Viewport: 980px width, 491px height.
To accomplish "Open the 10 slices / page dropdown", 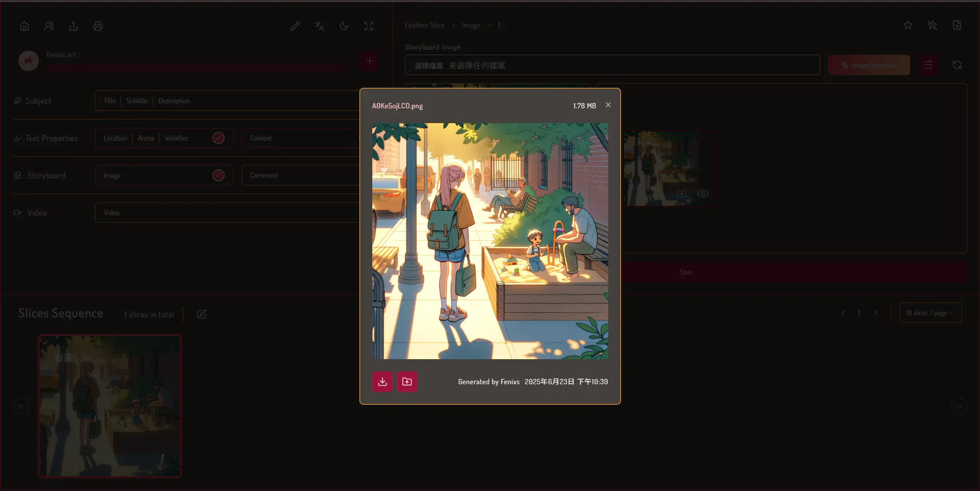I will (930, 313).
